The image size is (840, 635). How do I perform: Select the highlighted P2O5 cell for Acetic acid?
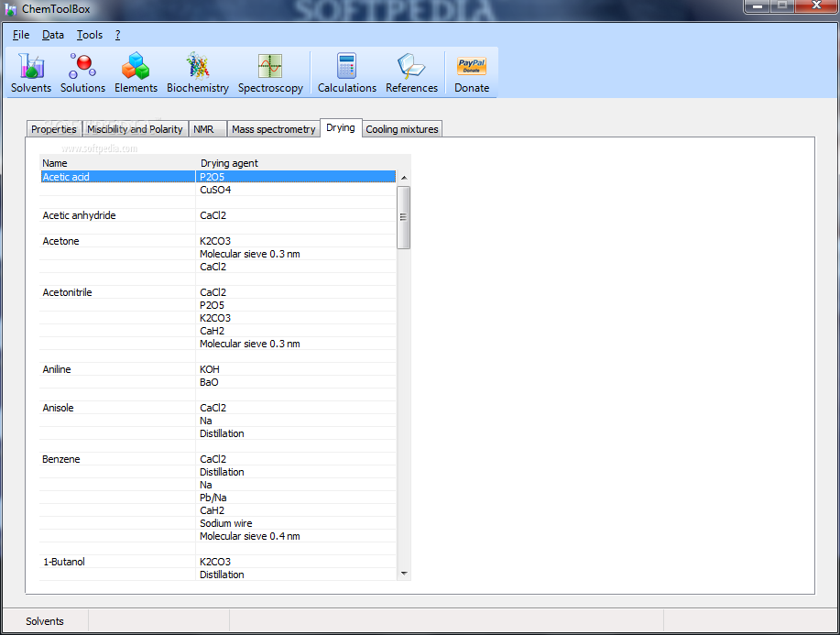coord(296,177)
